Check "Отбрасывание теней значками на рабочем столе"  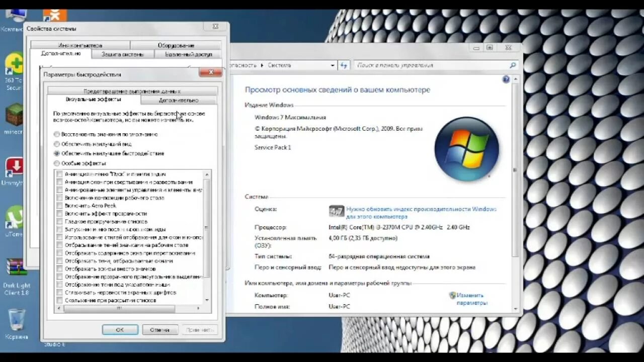59,245
